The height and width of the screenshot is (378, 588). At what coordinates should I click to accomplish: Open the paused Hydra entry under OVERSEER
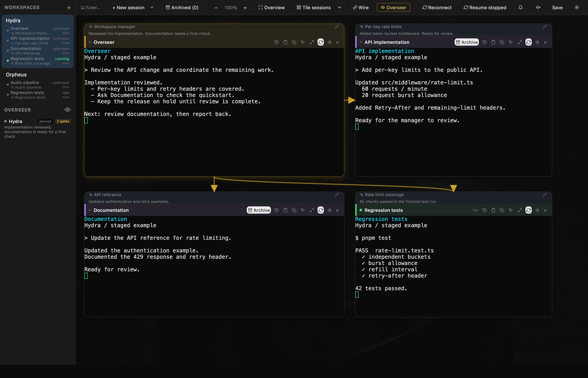38,129
